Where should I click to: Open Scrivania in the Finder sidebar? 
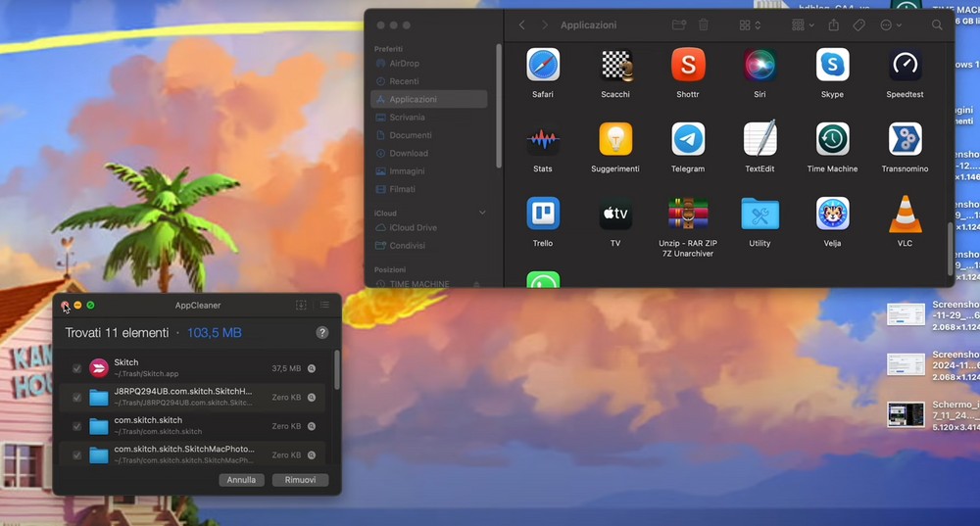407,118
